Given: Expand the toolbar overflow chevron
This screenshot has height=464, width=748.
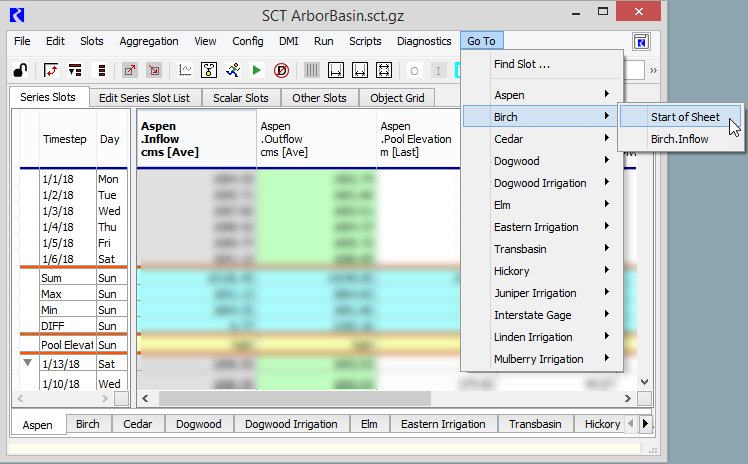Looking at the screenshot, I should (x=653, y=71).
